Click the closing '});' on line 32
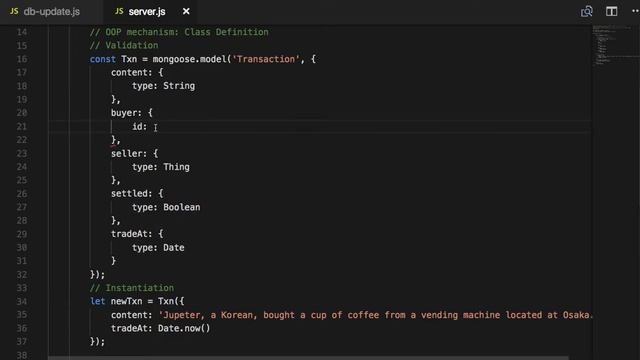 pos(98,274)
